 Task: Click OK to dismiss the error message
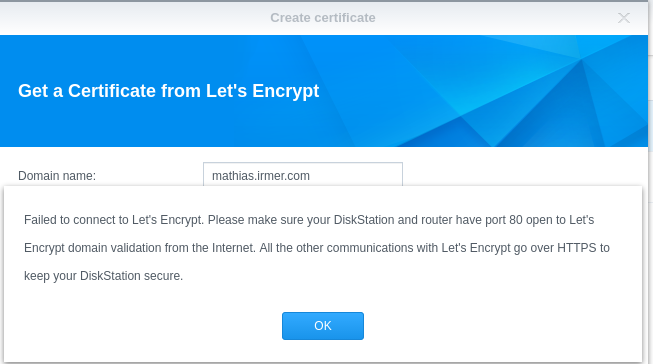point(323,326)
